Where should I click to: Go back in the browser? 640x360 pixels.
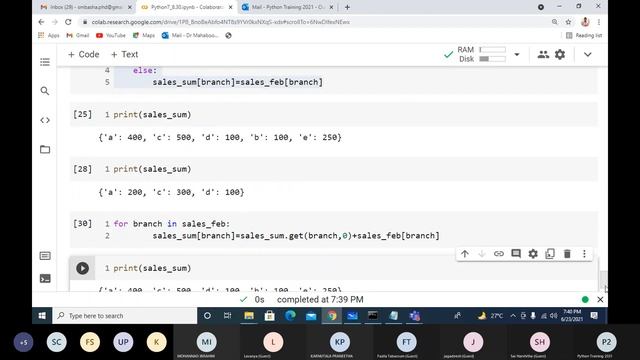(x=41, y=22)
